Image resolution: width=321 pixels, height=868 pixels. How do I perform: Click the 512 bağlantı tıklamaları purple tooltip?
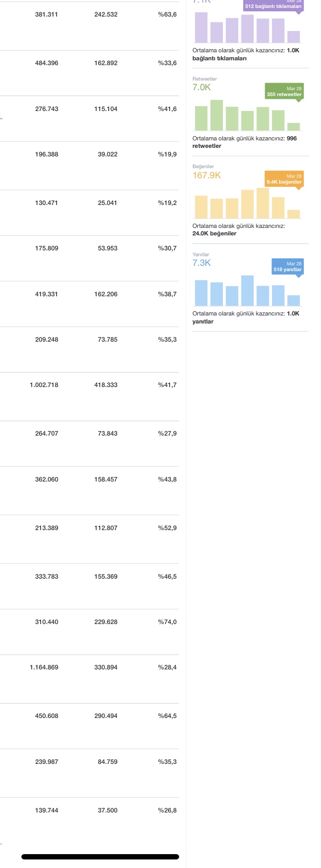(273, 4)
